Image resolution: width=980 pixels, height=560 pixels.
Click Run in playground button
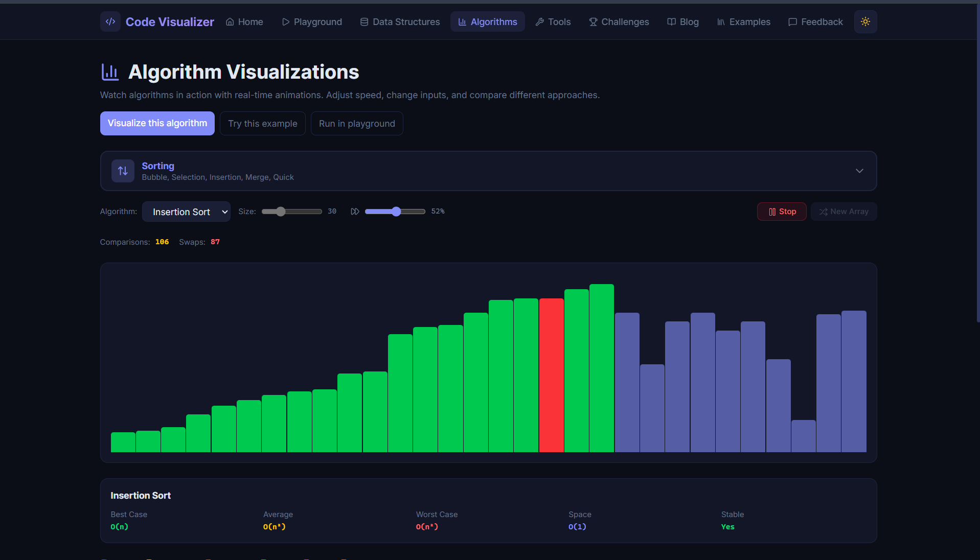[x=357, y=123]
